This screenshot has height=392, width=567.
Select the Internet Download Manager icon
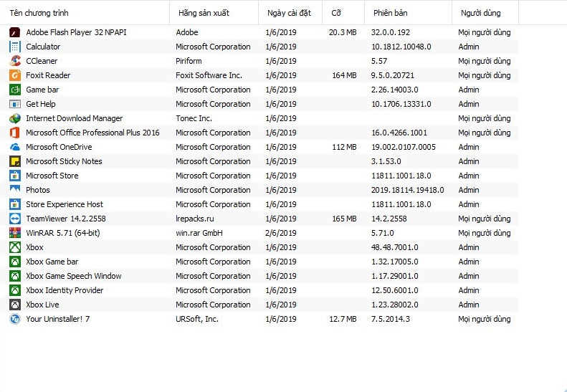point(15,118)
